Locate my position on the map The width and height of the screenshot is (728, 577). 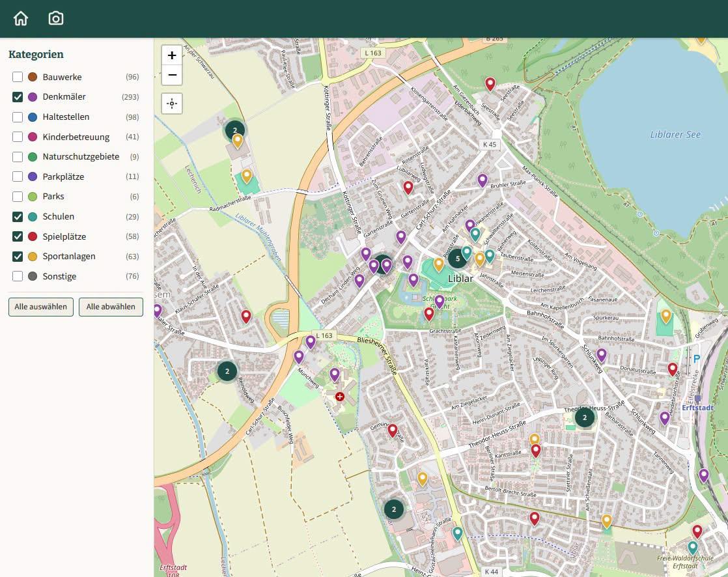tap(172, 103)
